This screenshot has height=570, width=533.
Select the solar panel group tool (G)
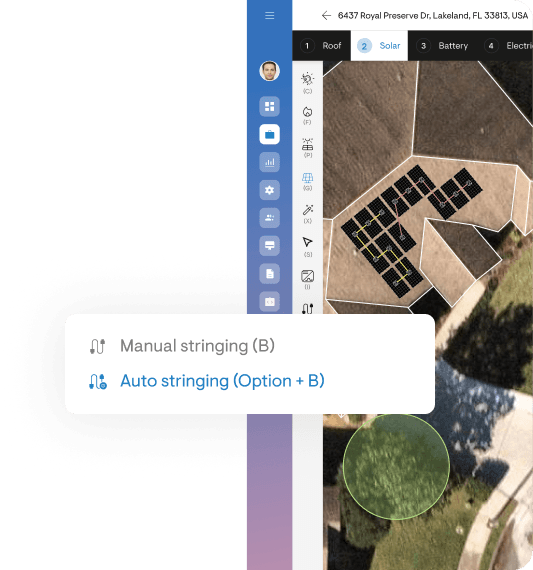pyautogui.click(x=308, y=181)
